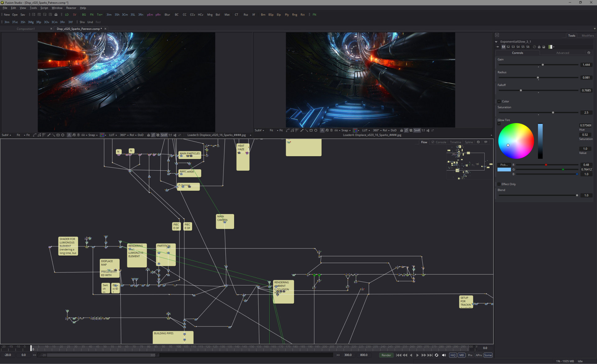Select the single-view layout icon in toolbar

[x=33, y=15]
